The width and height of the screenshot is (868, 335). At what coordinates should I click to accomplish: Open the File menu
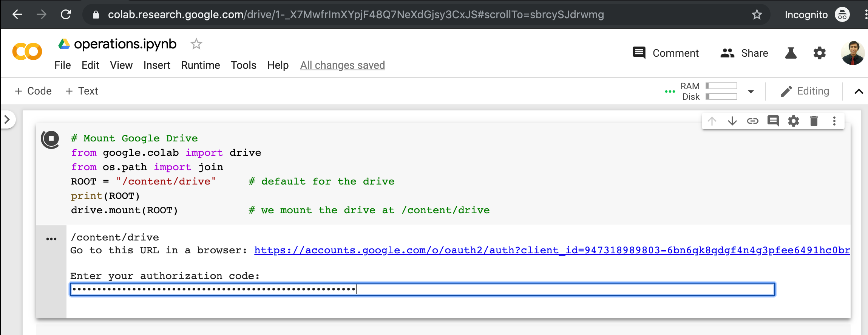[62, 65]
